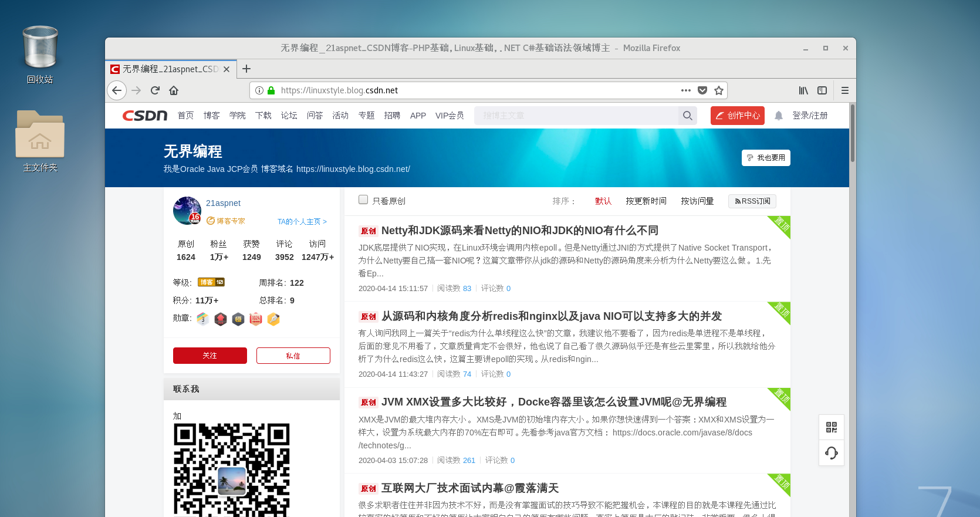980x517 pixels.
Task: Open TA的个人主页 link
Action: [x=302, y=221]
